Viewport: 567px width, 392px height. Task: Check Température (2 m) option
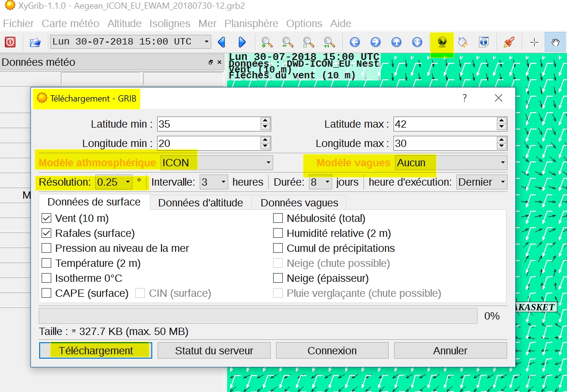tap(46, 263)
